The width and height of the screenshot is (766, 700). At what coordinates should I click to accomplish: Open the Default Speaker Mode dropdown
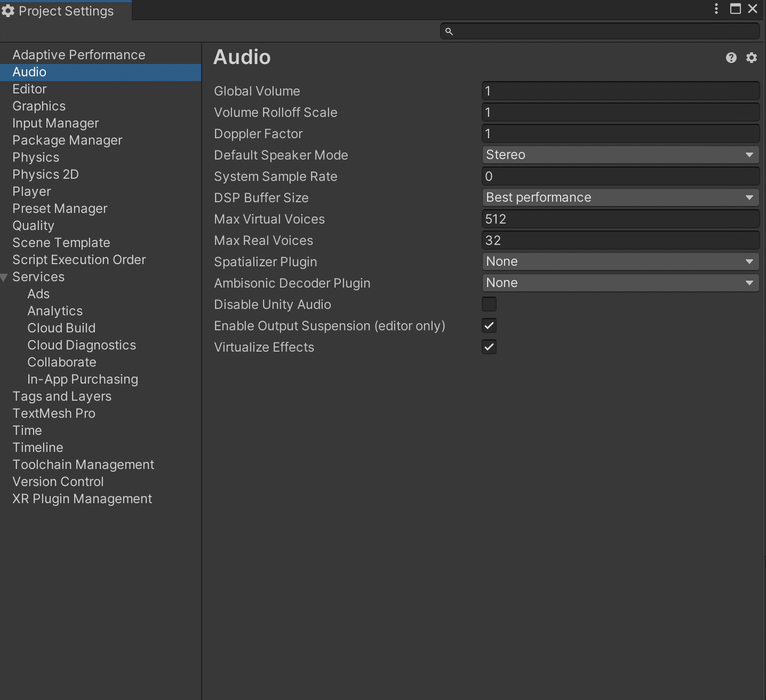(620, 155)
